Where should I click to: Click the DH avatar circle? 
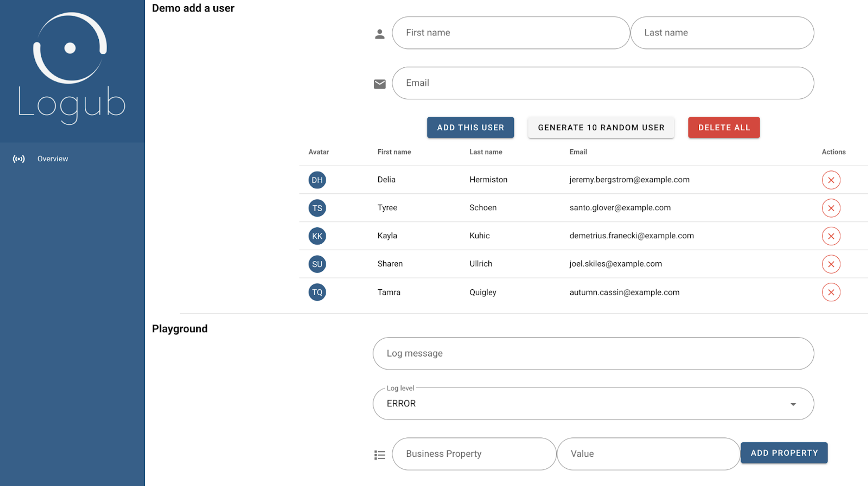click(317, 180)
